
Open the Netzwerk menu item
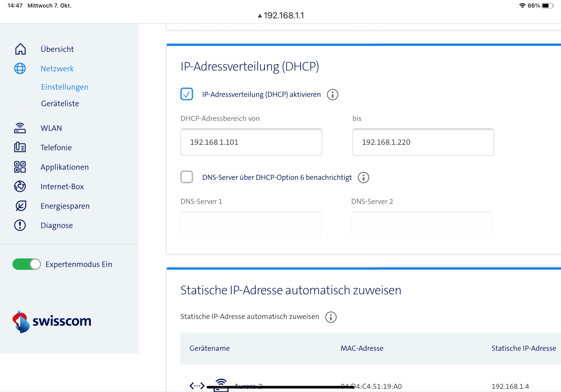click(x=57, y=68)
